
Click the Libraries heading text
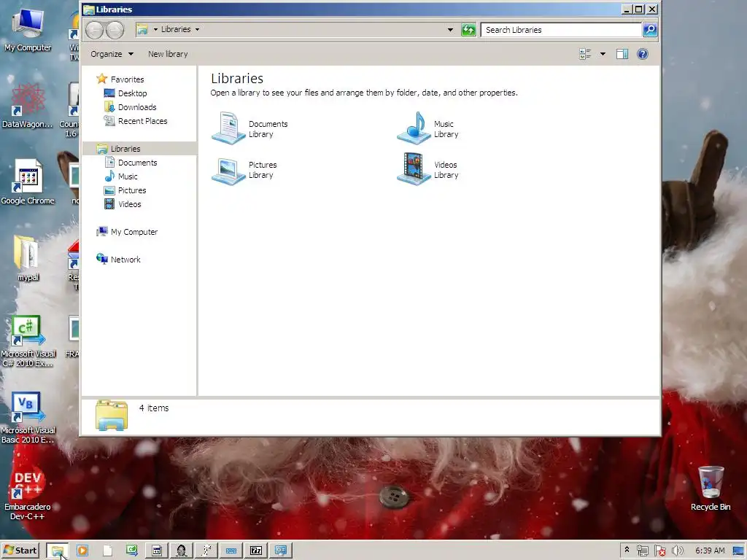click(237, 78)
